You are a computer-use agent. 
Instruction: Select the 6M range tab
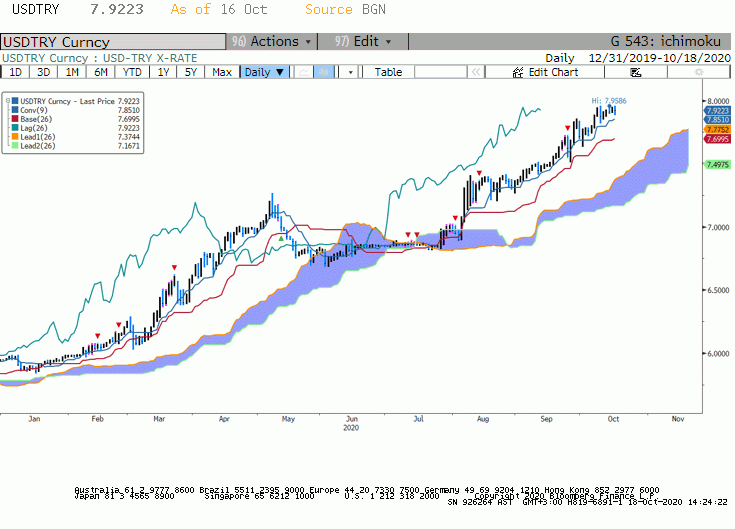(101, 72)
